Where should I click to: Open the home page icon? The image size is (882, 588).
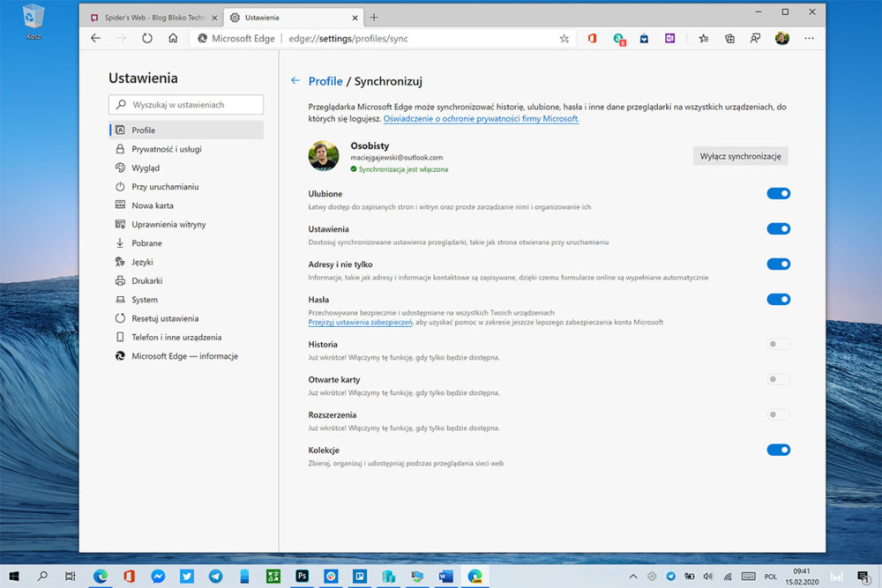173,38
